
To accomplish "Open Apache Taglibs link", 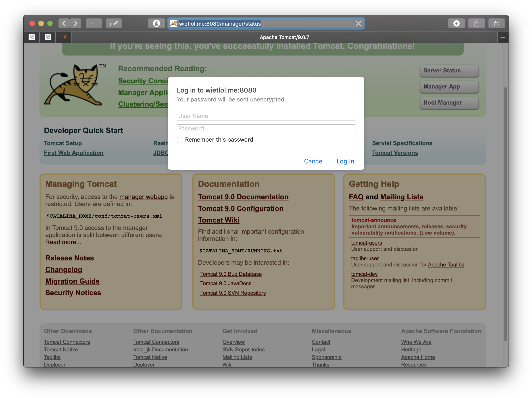I will coord(446,264).
